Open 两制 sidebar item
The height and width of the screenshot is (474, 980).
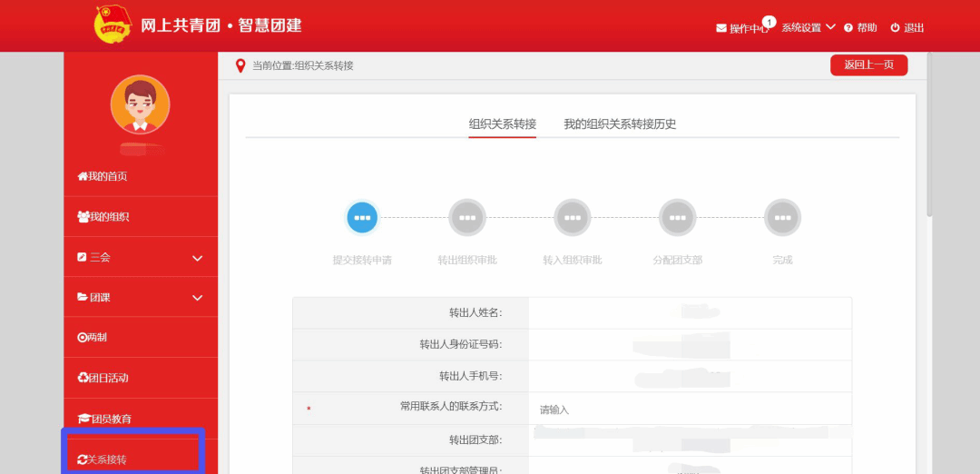[x=93, y=338]
